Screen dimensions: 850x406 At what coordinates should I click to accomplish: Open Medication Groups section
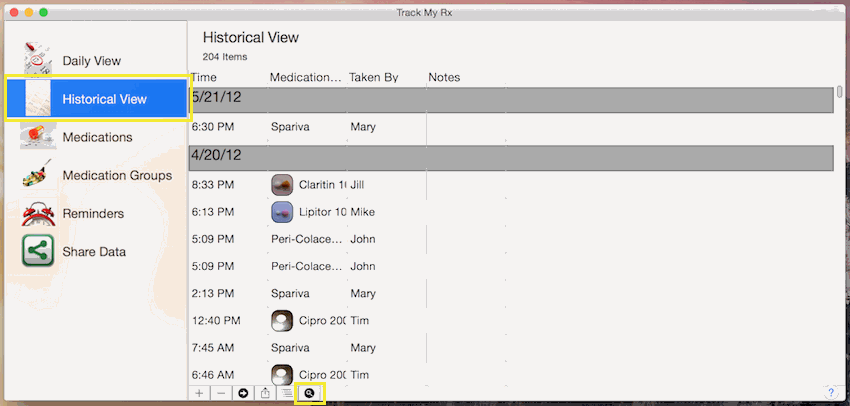(x=116, y=176)
